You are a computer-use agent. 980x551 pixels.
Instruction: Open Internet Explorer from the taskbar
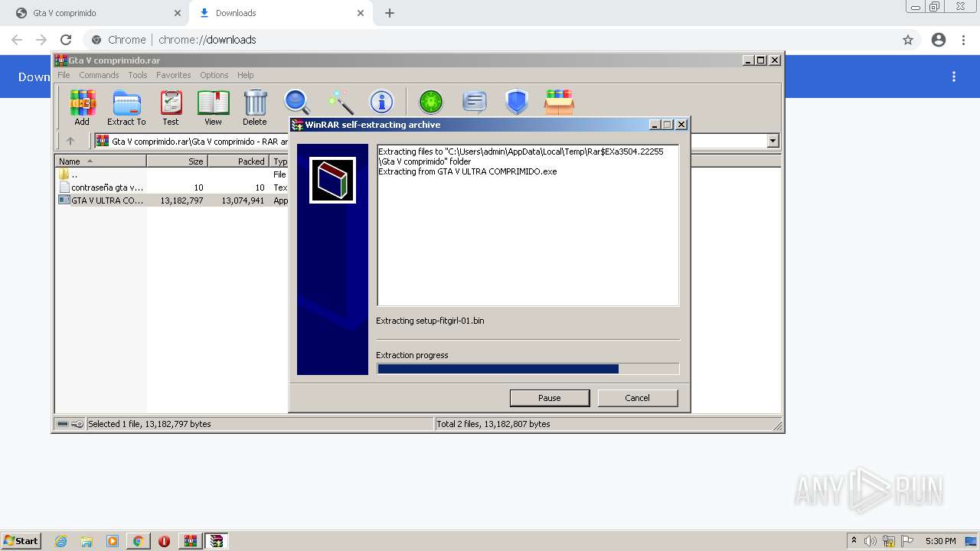pyautogui.click(x=60, y=541)
